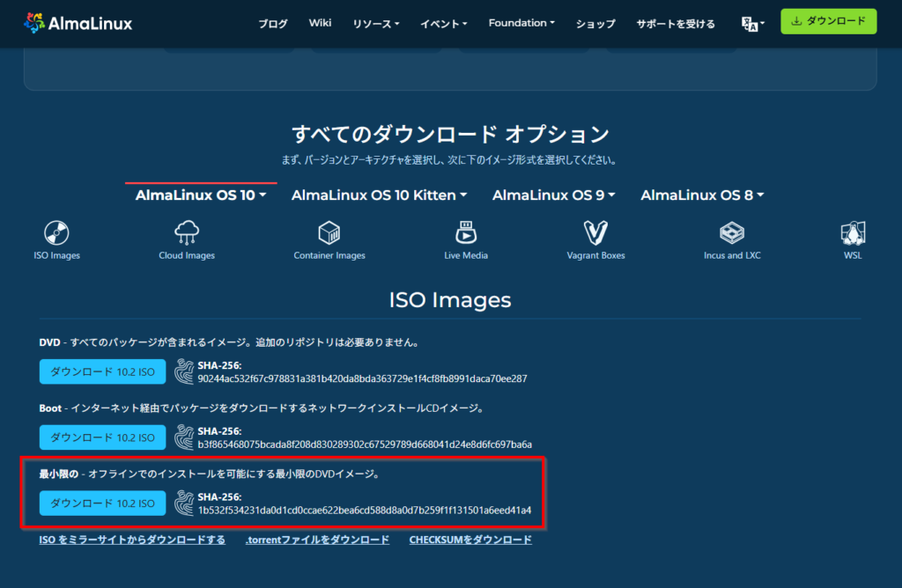Download the Boot 10.2 ISO
This screenshot has width=902, height=588.
[x=102, y=437]
